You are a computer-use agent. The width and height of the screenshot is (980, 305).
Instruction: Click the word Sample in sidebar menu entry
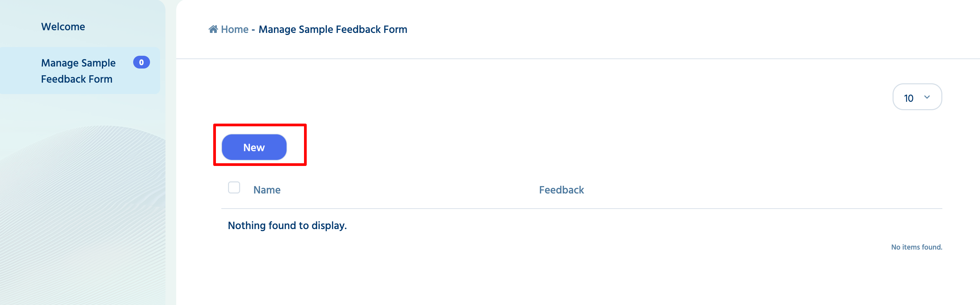tap(98, 63)
